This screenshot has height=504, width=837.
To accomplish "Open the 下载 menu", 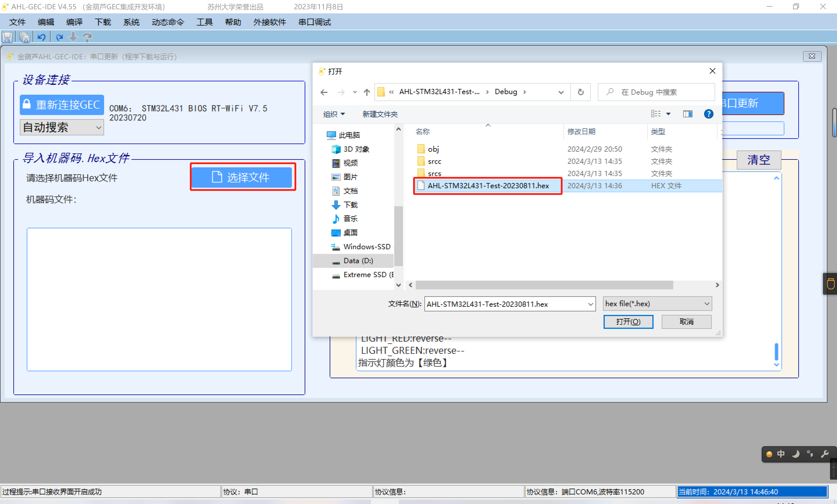I will tap(103, 22).
